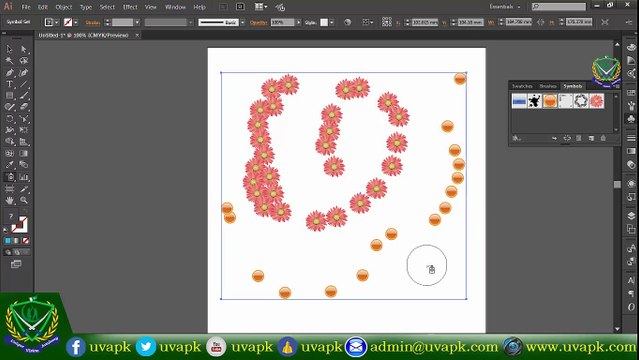Select the Gradient tool in toolbox

coord(24,153)
